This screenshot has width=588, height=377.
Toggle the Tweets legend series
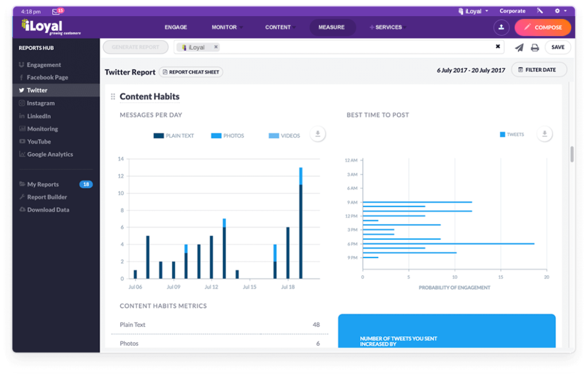(x=512, y=134)
